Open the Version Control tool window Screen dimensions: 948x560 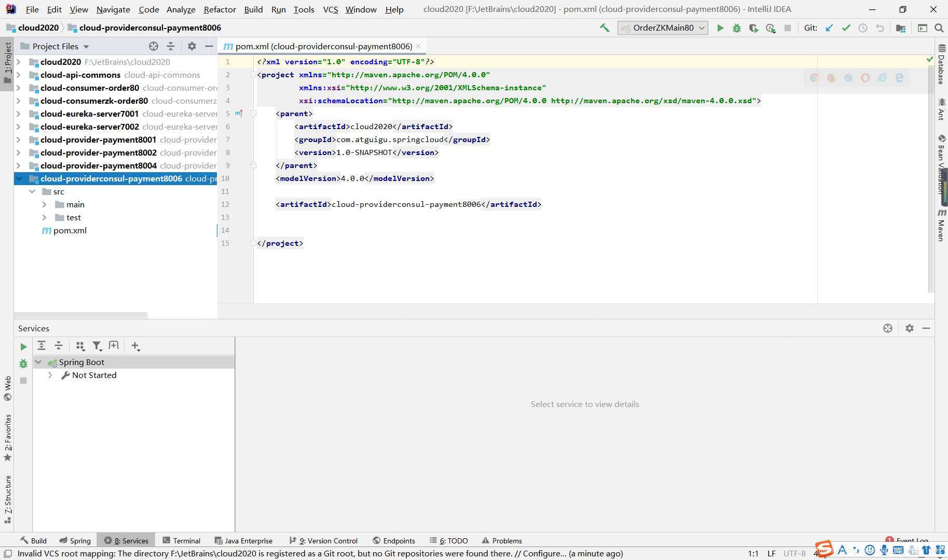click(323, 540)
